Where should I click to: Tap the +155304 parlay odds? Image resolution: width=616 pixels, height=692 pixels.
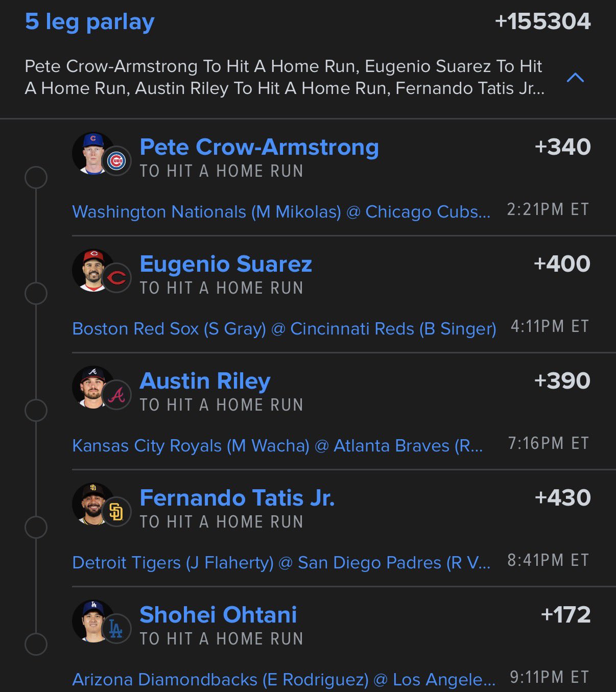542,21
